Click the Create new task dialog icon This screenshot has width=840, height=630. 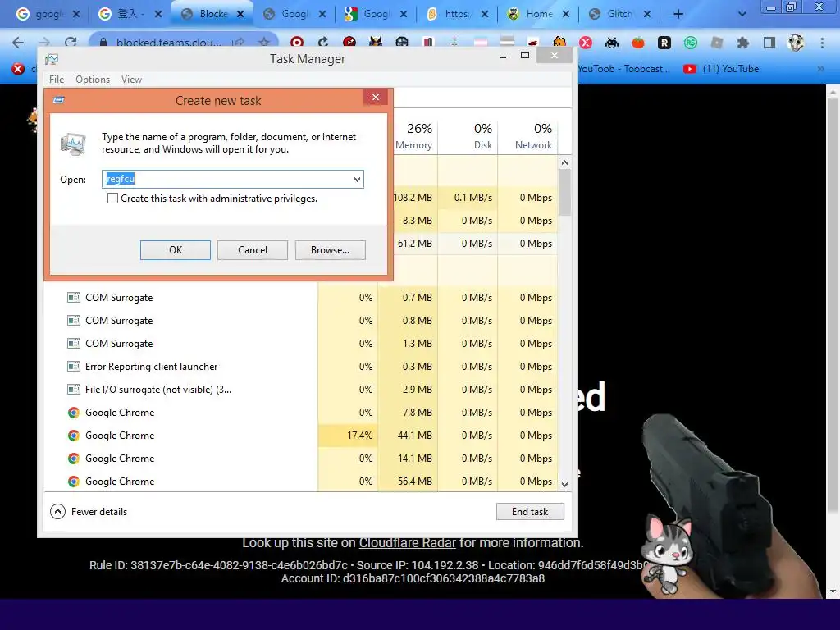[59, 100]
